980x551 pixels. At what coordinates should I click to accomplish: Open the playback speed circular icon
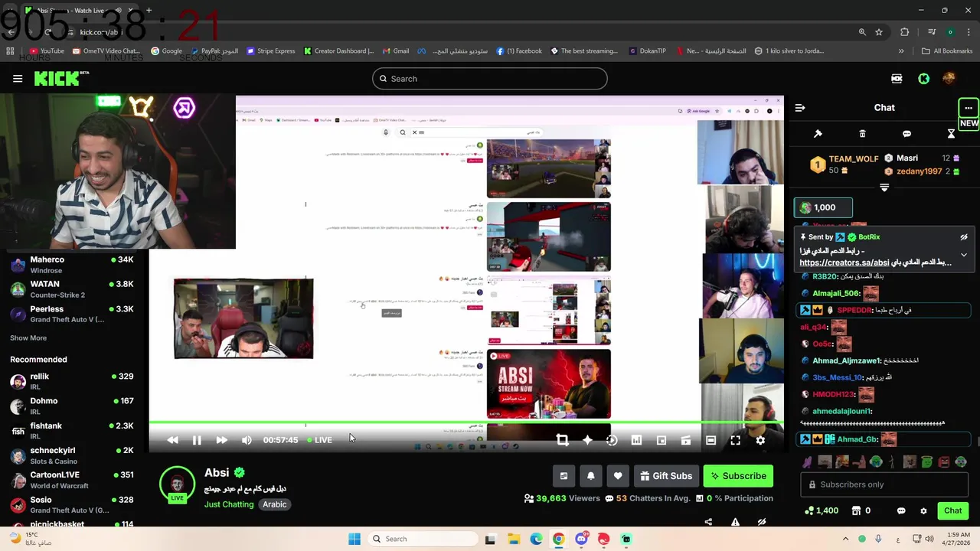coord(612,440)
